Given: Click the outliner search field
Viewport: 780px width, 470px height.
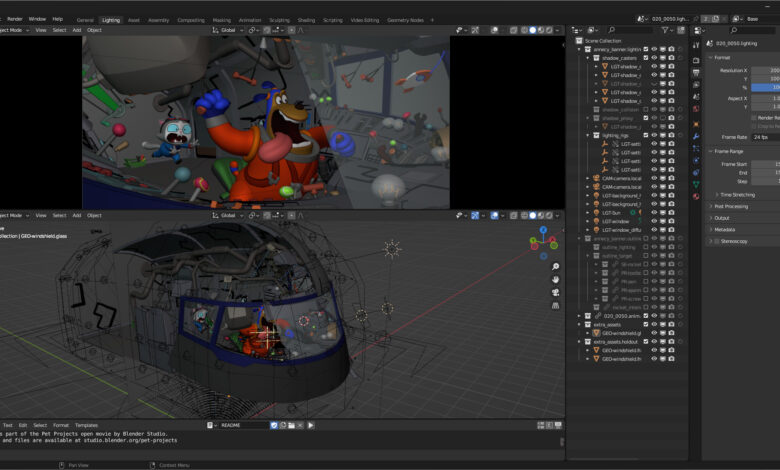Looking at the screenshot, I should [x=630, y=30].
